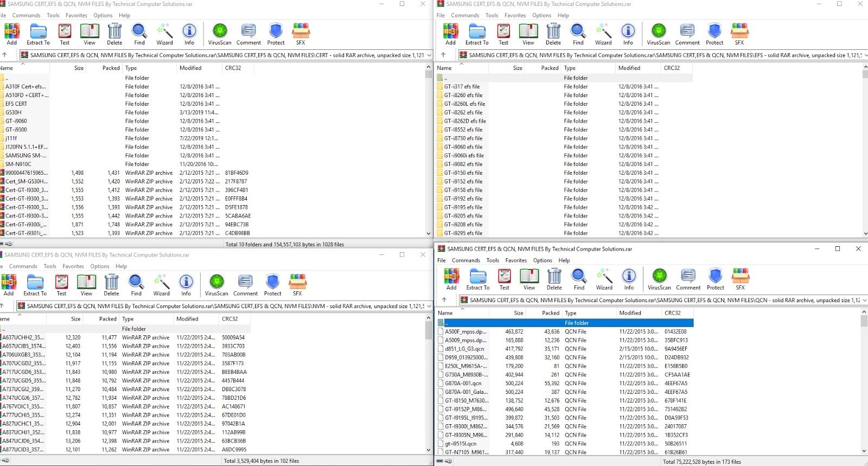The height and width of the screenshot is (466, 868).
Task: Click Info icon in the EFS window
Action: coord(628,34)
